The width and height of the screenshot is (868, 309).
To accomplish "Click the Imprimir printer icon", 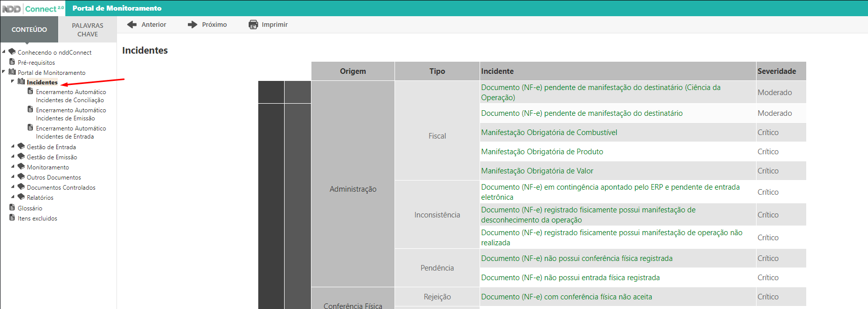I will [253, 25].
